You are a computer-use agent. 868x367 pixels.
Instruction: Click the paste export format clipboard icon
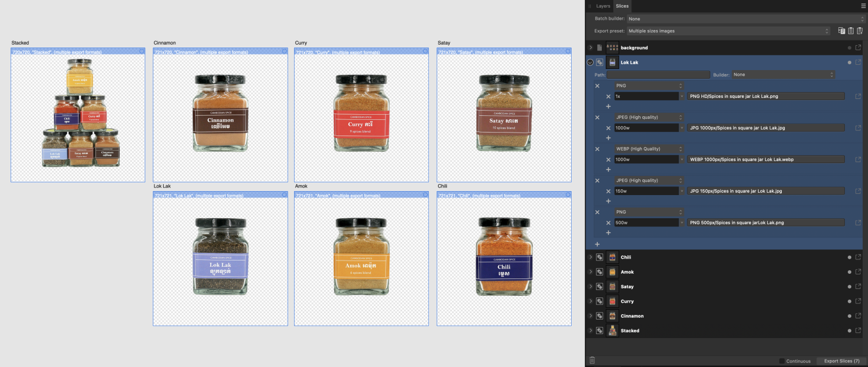tap(851, 31)
